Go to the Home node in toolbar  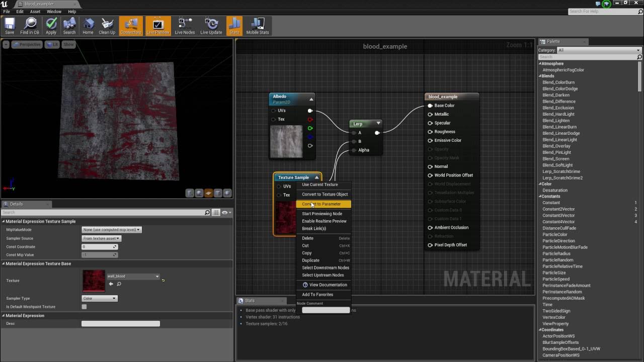(88, 26)
